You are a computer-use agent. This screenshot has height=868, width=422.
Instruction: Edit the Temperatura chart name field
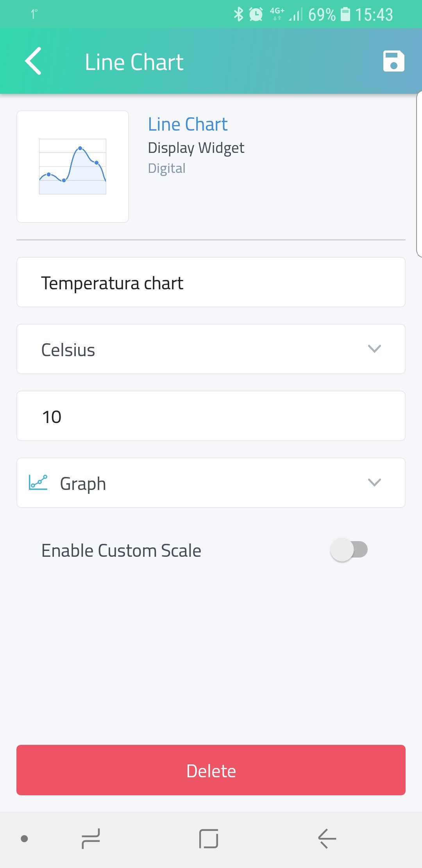tap(211, 282)
